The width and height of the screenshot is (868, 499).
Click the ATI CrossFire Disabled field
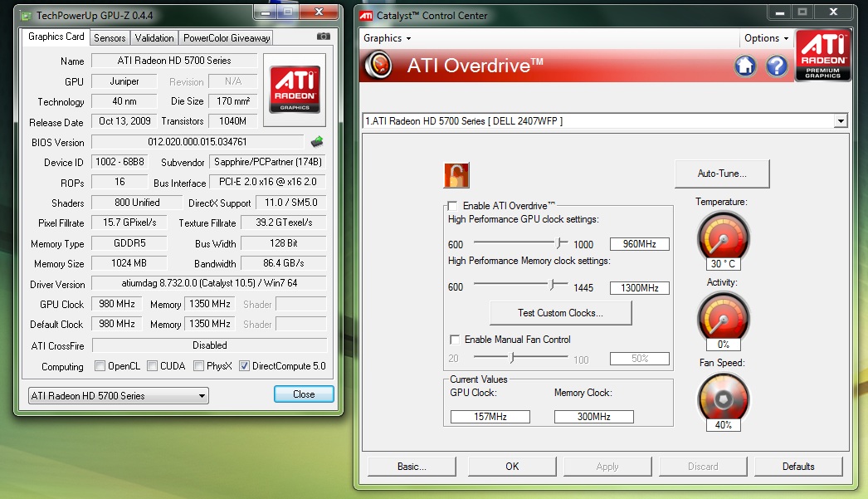click(210, 345)
